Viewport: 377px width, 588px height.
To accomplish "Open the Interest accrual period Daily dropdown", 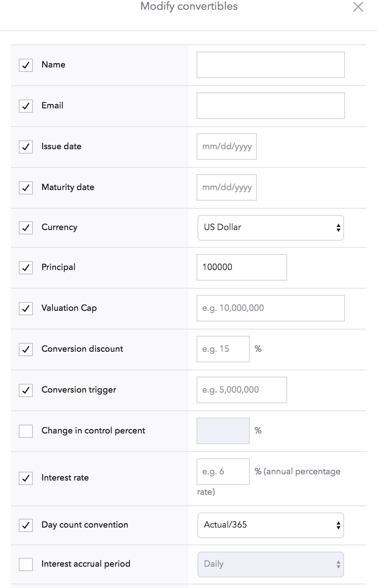I will click(270, 564).
